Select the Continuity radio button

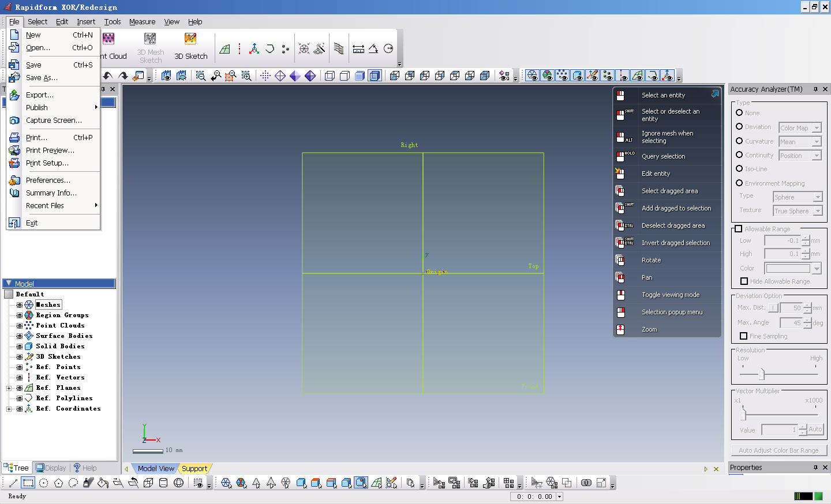click(739, 155)
